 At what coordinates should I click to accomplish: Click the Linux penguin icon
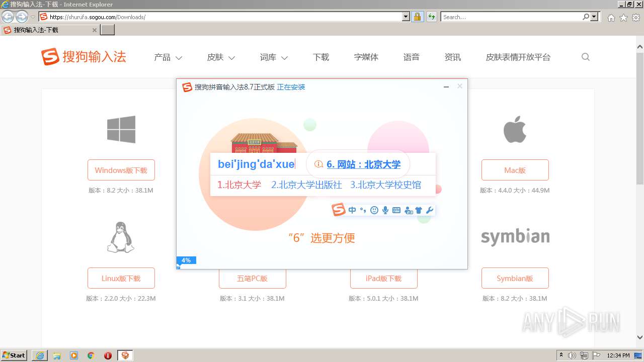(121, 237)
